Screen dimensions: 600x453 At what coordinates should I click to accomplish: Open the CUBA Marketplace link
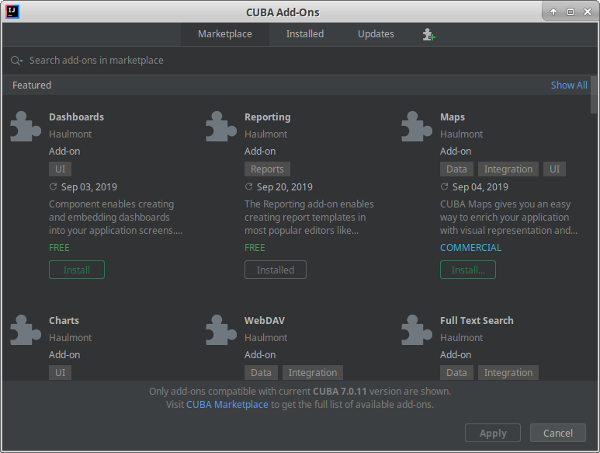coord(227,404)
